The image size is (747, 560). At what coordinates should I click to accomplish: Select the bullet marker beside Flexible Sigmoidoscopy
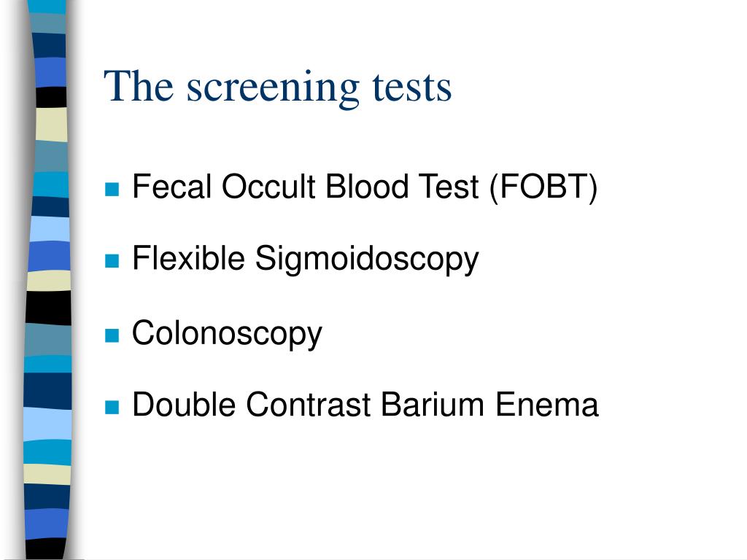point(112,261)
